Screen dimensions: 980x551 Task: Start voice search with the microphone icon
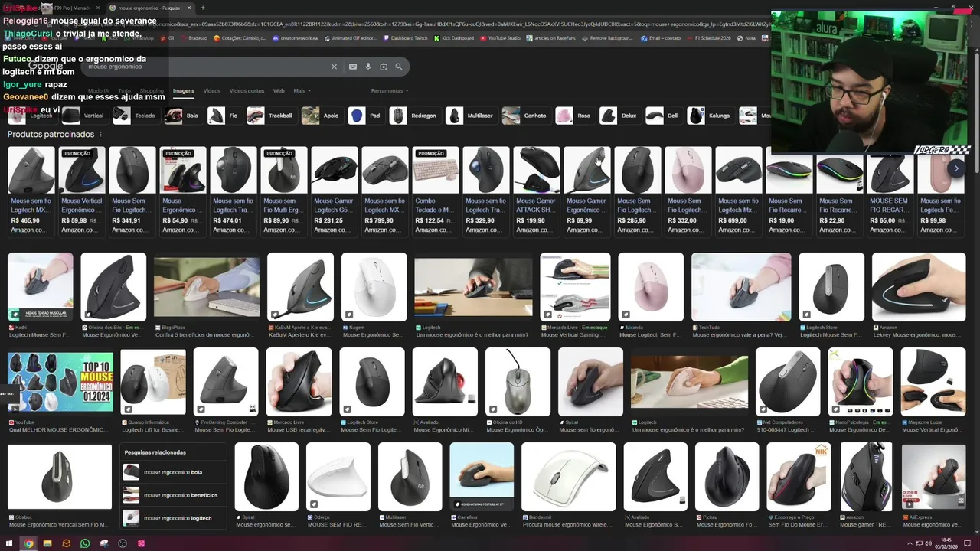click(368, 67)
